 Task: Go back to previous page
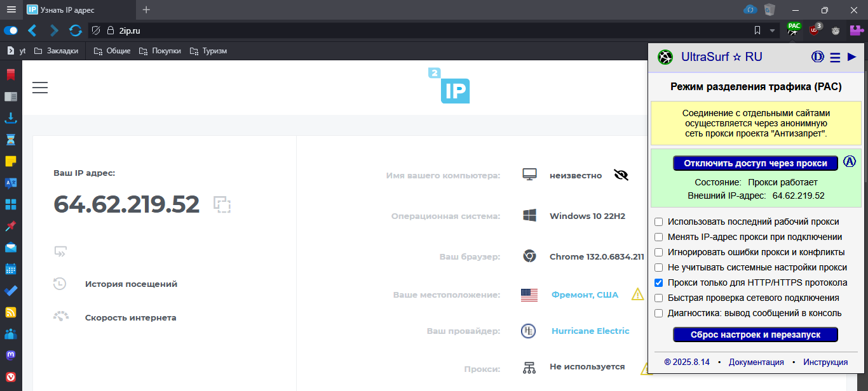(32, 30)
